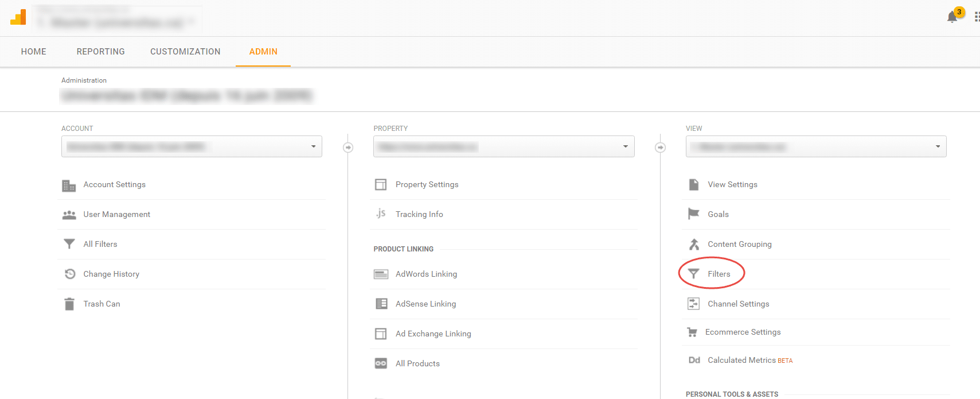Screen dimensions: 980x399
Task: Click the Content Grouping person icon
Action: 694,244
